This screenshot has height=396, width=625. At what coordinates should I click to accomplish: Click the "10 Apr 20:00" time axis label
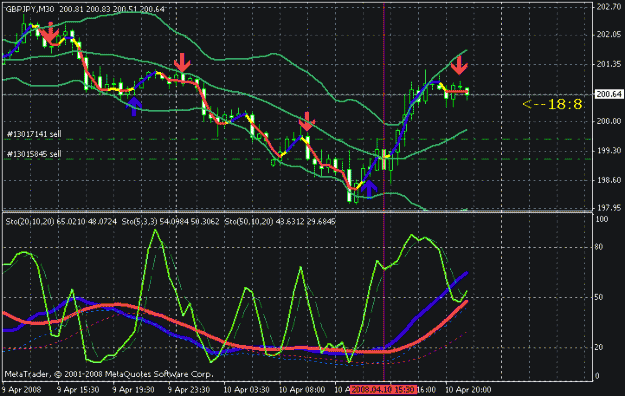468,390
